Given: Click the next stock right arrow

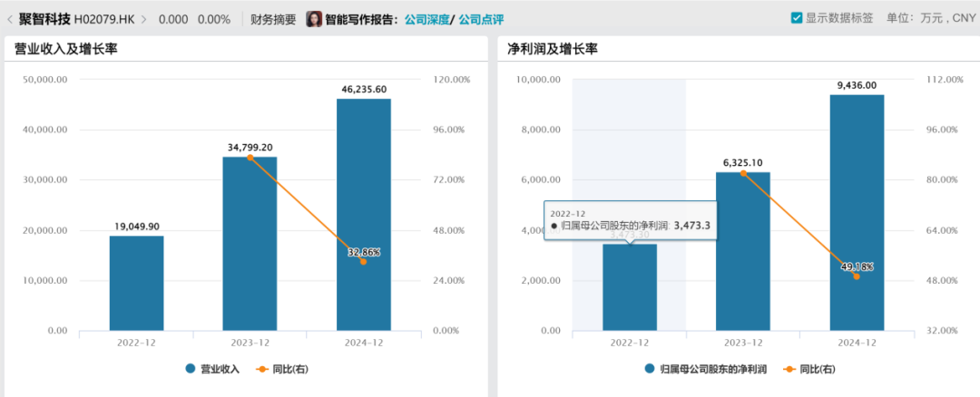Looking at the screenshot, I should coord(144,19).
